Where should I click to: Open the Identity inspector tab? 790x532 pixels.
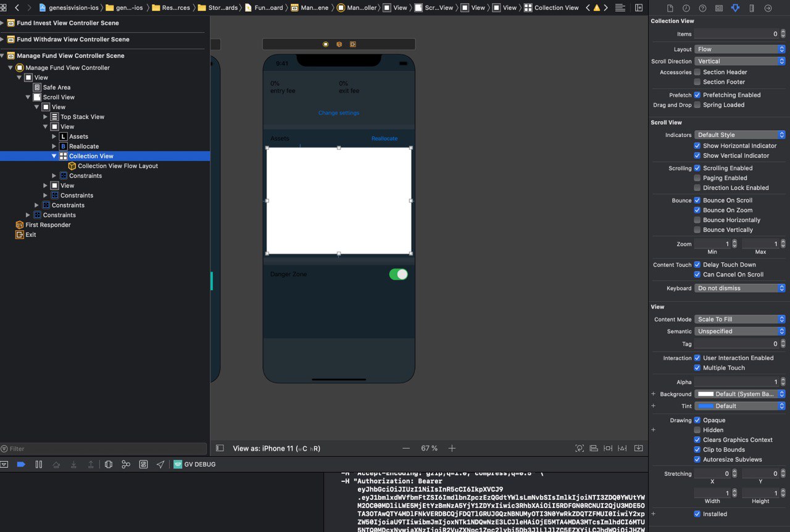pyautogui.click(x=719, y=8)
